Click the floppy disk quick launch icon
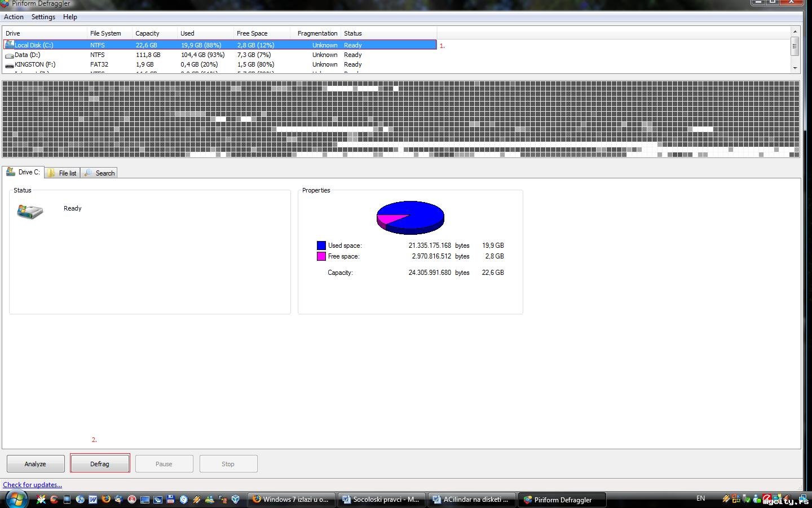Image resolution: width=812 pixels, height=508 pixels. [170, 500]
